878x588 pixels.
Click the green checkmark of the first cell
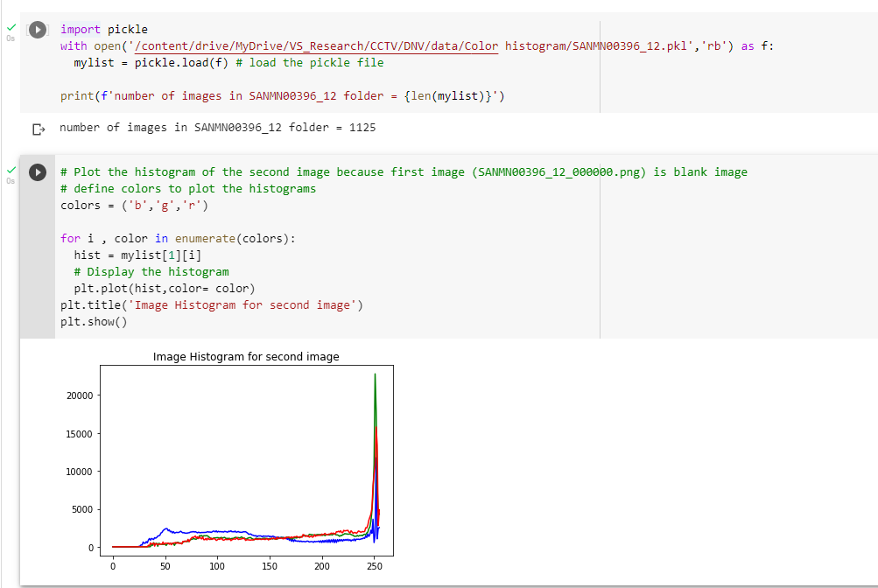(11, 27)
